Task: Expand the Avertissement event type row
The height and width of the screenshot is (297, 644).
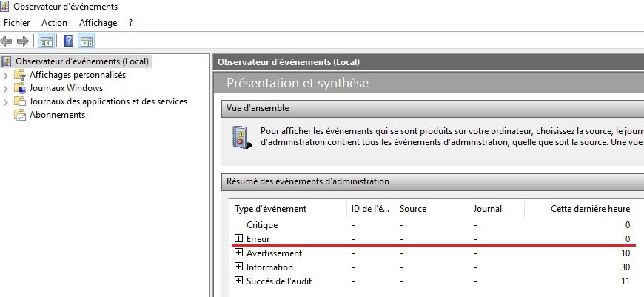Action: (238, 253)
